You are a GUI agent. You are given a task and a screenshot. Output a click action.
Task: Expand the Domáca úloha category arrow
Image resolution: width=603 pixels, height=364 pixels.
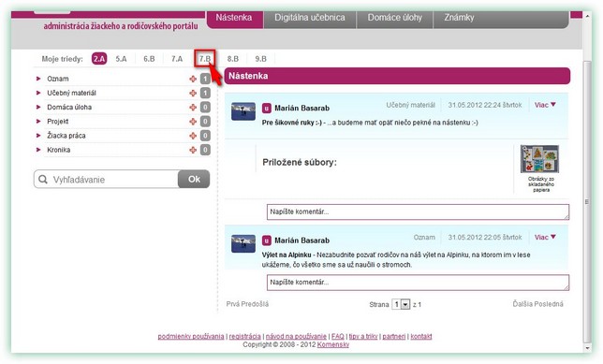point(38,108)
